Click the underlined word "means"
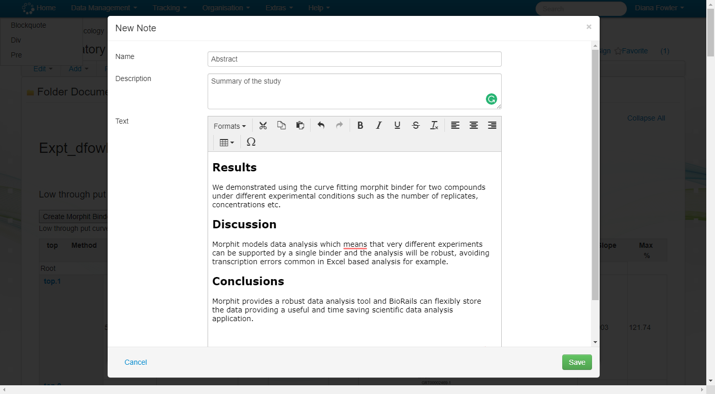The height and width of the screenshot is (394, 715). (355, 244)
